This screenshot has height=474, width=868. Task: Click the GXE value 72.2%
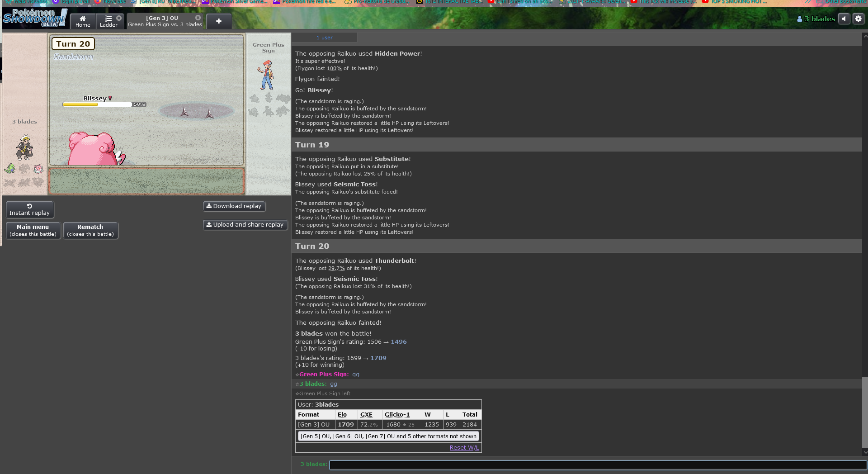click(x=369, y=425)
